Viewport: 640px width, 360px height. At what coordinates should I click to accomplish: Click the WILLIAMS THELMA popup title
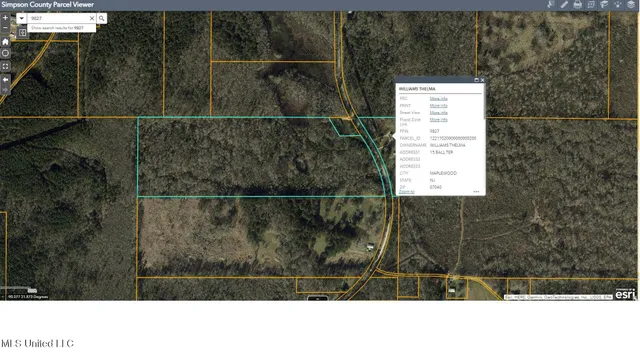(x=417, y=89)
